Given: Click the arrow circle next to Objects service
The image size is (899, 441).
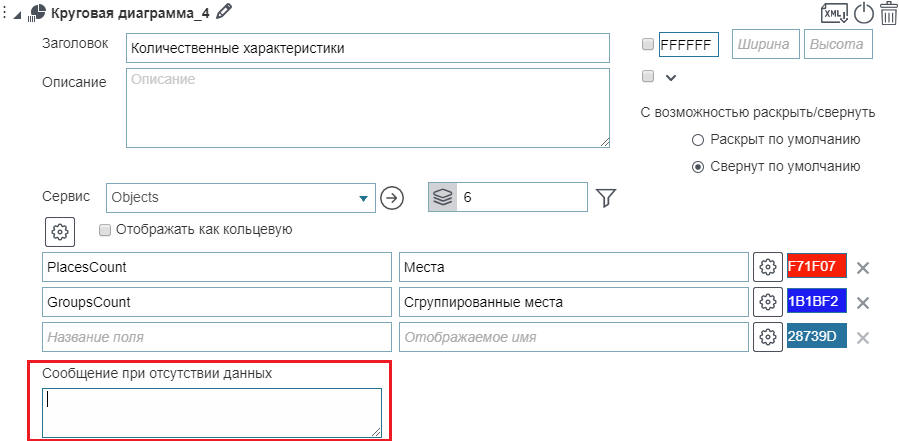Looking at the screenshot, I should pyautogui.click(x=392, y=198).
